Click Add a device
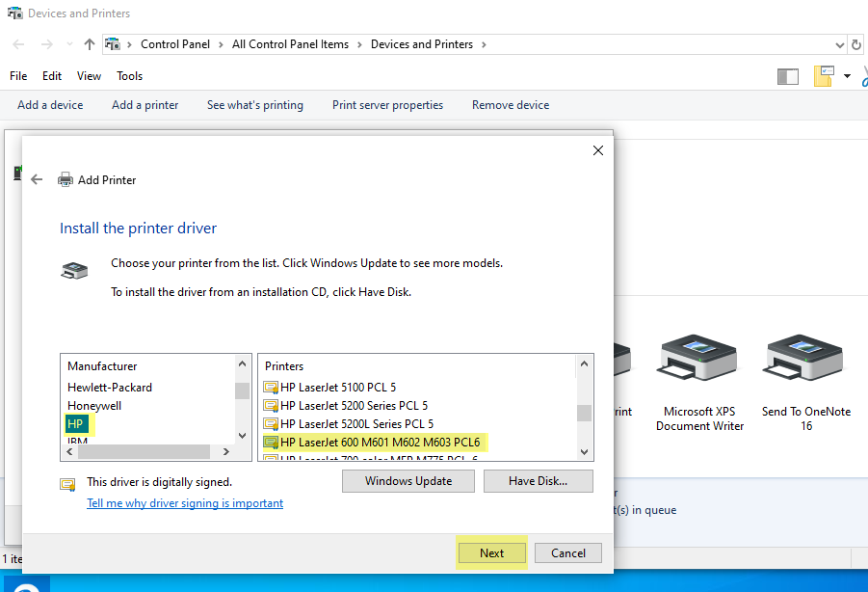The width and height of the screenshot is (868, 592). point(50,105)
